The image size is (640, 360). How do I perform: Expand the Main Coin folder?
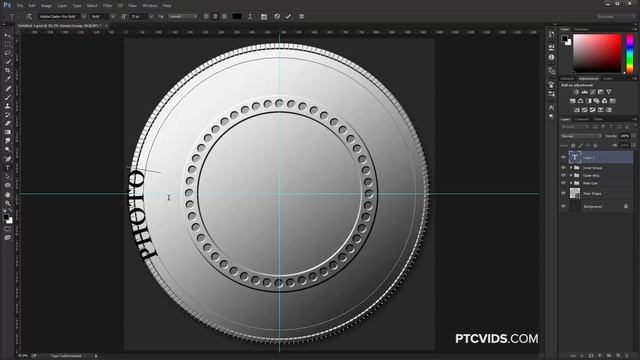pos(571,183)
